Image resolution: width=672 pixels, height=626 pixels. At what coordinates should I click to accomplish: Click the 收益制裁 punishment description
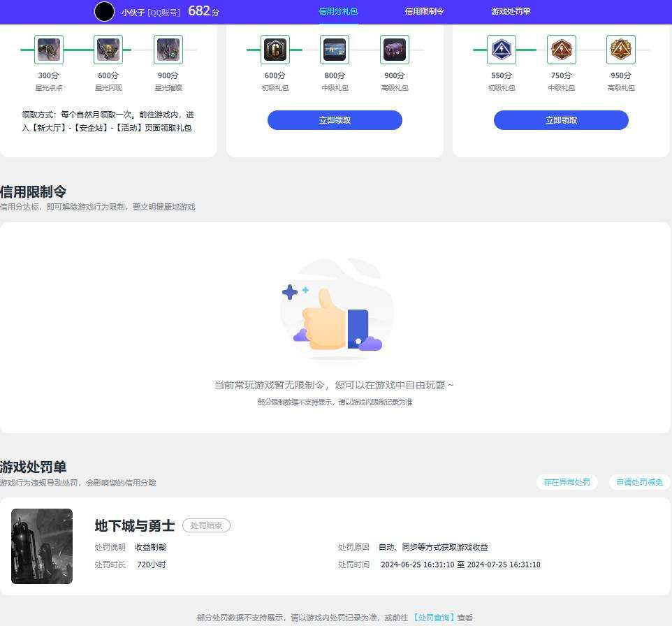[x=150, y=548]
